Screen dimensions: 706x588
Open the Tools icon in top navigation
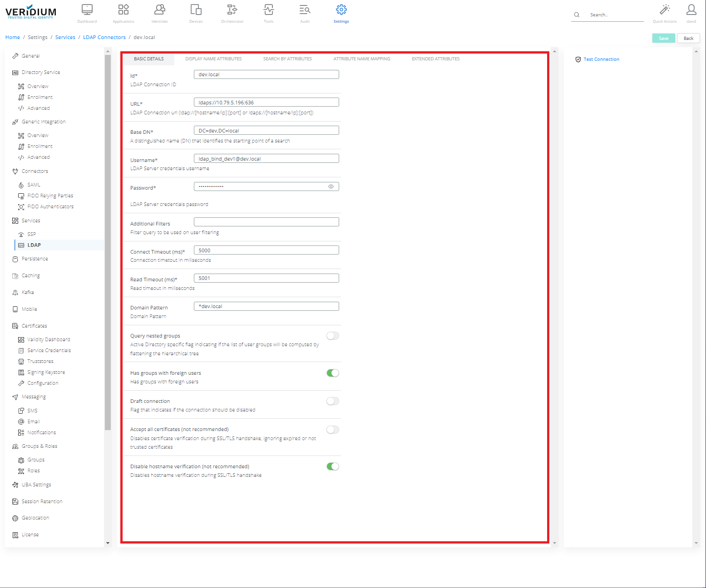[268, 10]
